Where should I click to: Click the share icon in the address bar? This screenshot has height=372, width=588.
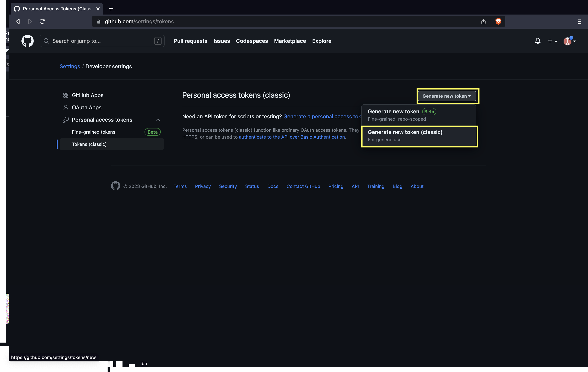483,21
